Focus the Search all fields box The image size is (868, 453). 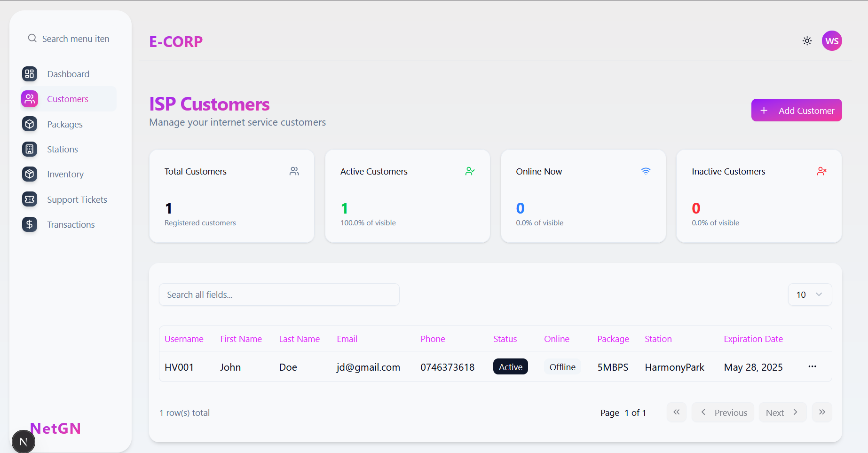pos(279,294)
